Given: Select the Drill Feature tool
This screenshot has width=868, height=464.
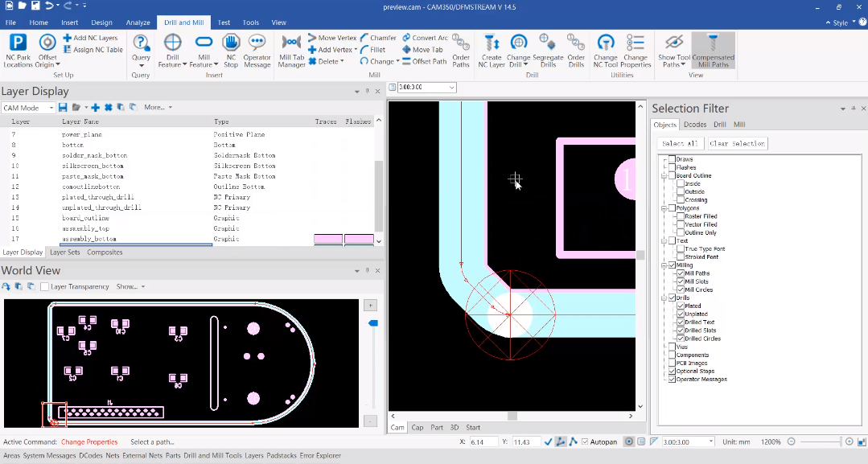Looking at the screenshot, I should coord(172,51).
